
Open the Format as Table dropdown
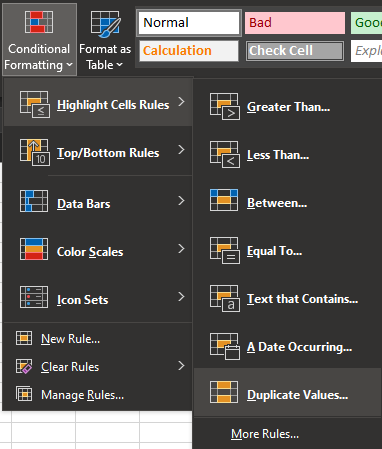point(105,39)
